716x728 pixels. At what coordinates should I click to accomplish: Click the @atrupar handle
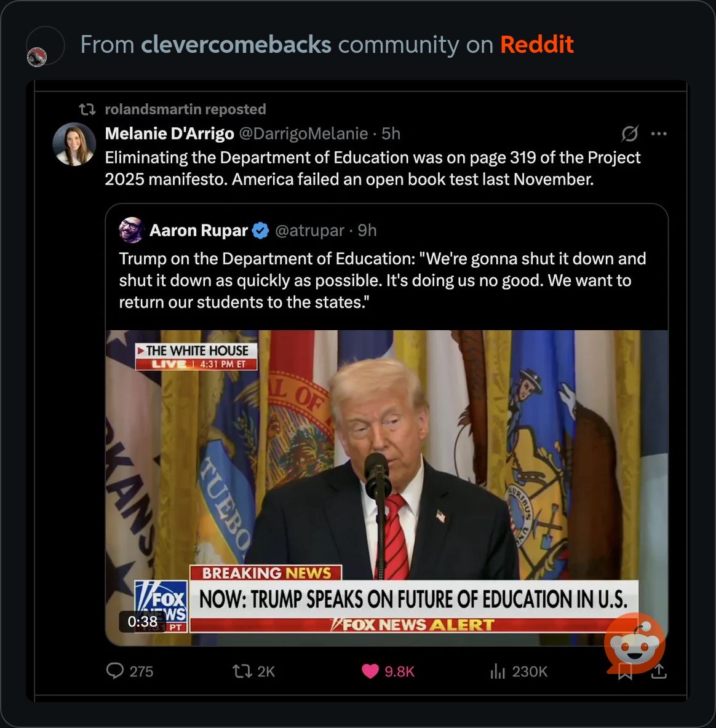(x=309, y=231)
